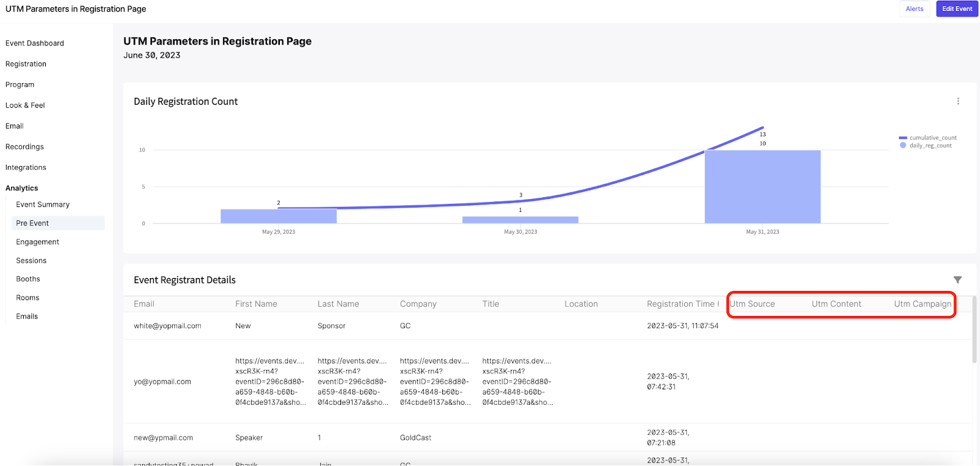This screenshot has height=466, width=980.
Task: Open Sessions analytics page
Action: (31, 260)
